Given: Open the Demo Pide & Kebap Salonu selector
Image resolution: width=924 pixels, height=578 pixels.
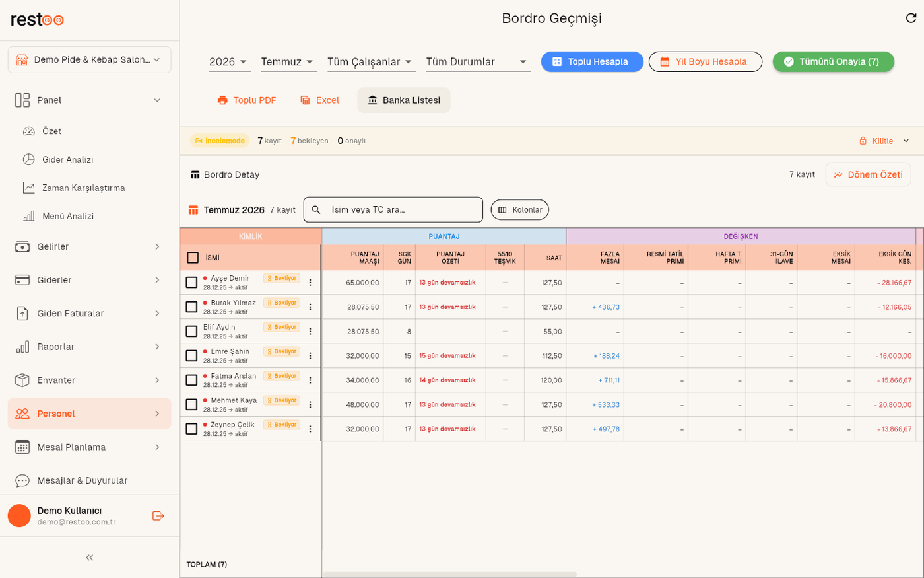Looking at the screenshot, I should coord(90,60).
